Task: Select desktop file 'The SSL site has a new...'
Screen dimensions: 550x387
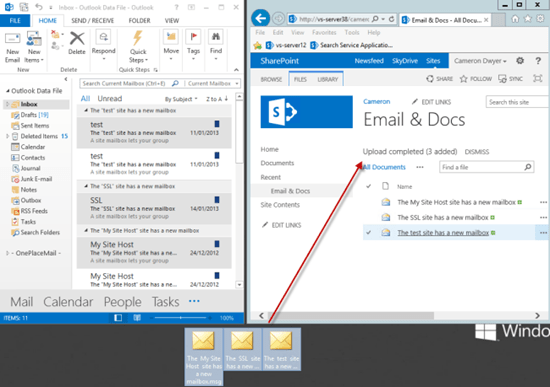Action: coord(242,349)
